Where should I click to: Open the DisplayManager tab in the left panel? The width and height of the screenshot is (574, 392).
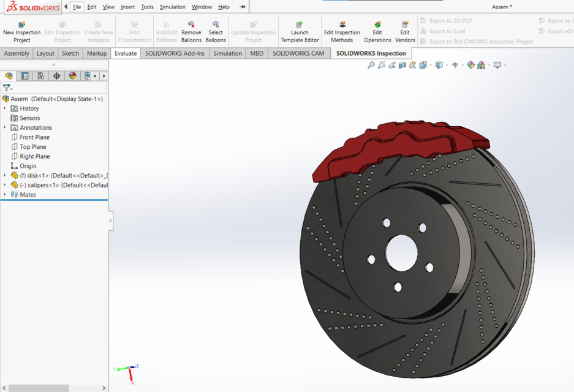[x=72, y=76]
